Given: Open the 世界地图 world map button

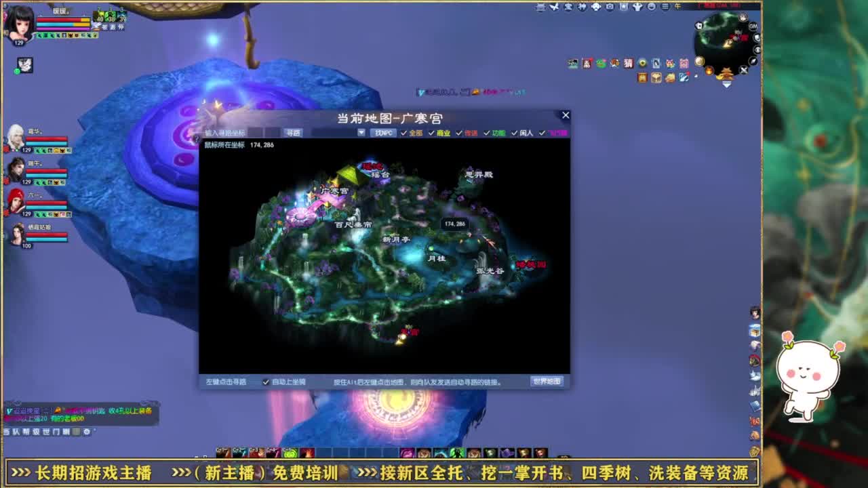Looking at the screenshot, I should coord(547,382).
